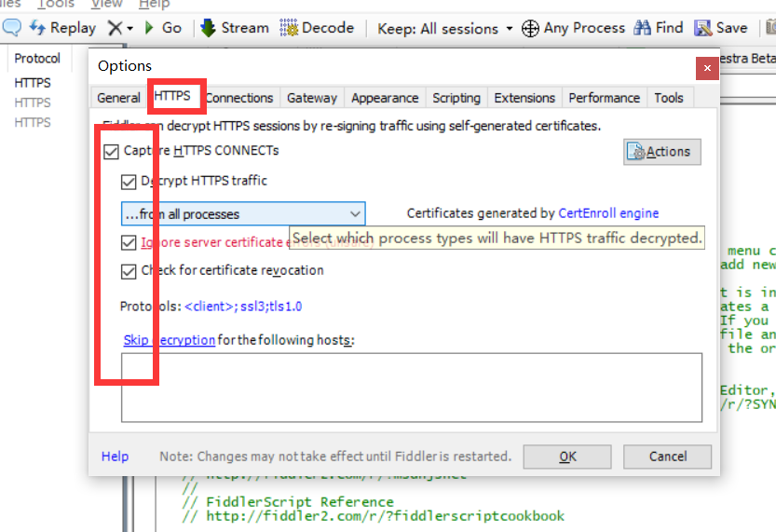This screenshot has width=776, height=532.
Task: Click Find binoculars toolbar button
Action: 659,28
